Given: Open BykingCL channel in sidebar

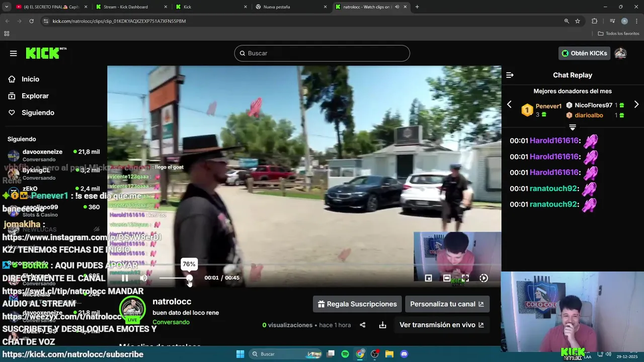Looking at the screenshot, I should click(x=53, y=174).
